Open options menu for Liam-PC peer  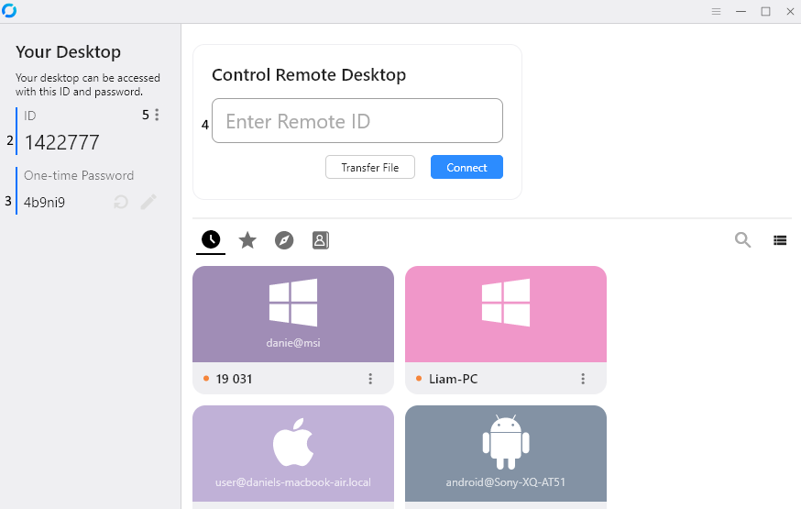(x=583, y=379)
